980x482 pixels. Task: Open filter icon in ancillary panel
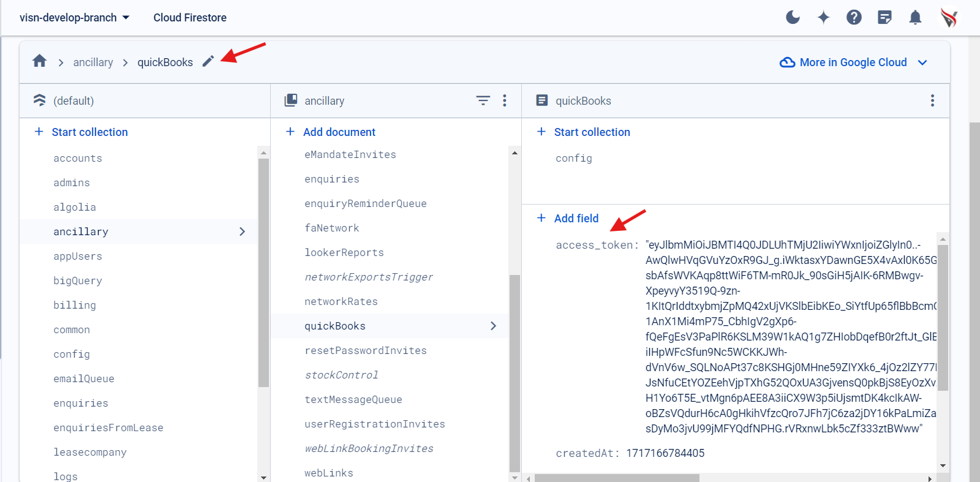click(483, 100)
